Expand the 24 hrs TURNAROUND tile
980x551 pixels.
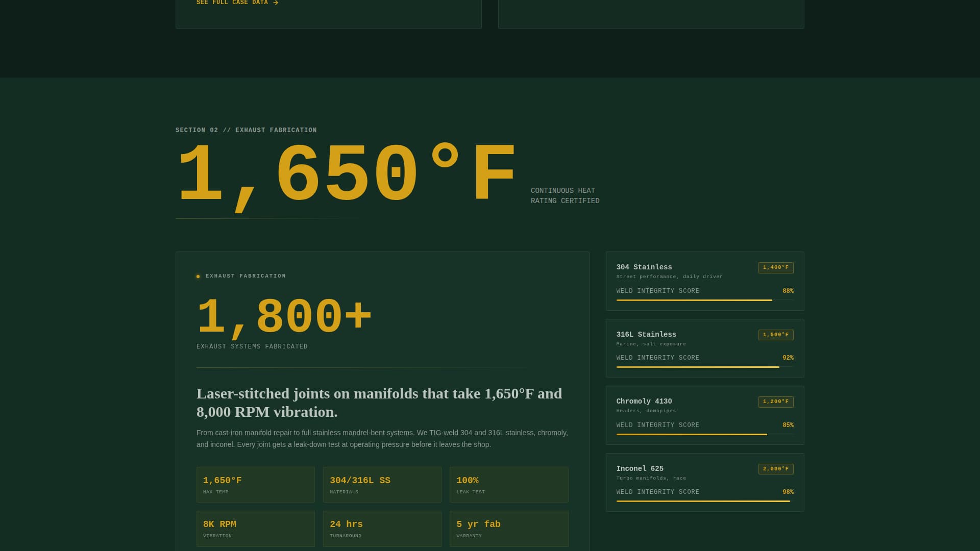click(382, 528)
